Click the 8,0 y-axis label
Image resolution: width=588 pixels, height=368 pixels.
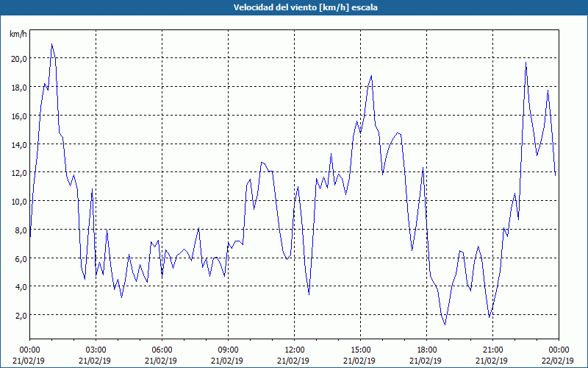pos(21,230)
